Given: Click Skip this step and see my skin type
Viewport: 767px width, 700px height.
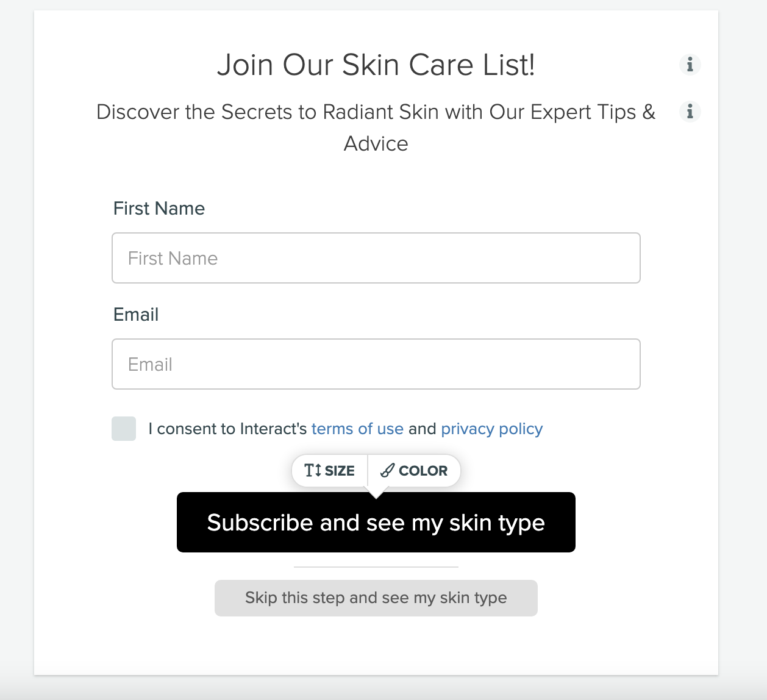Looking at the screenshot, I should (x=376, y=598).
